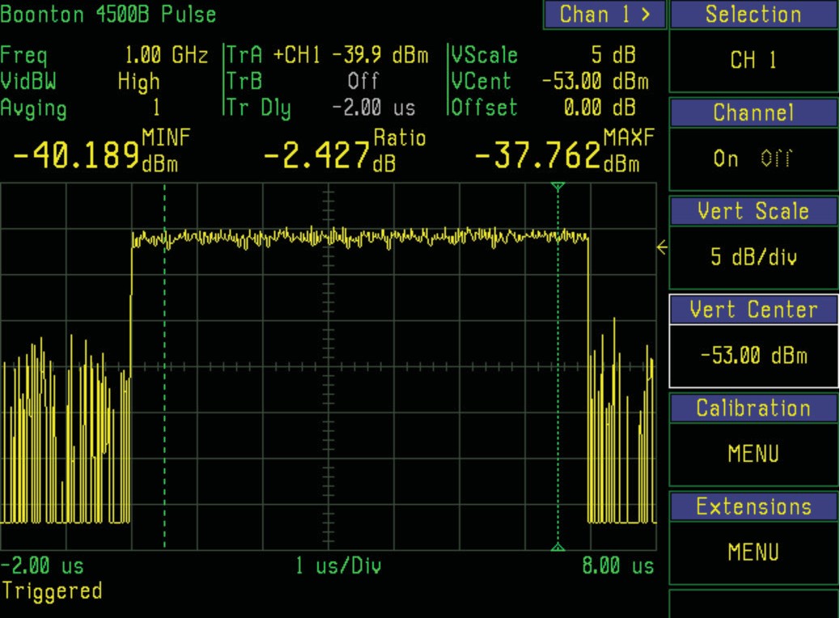Open Extensions MENU softkey

pyautogui.click(x=753, y=552)
